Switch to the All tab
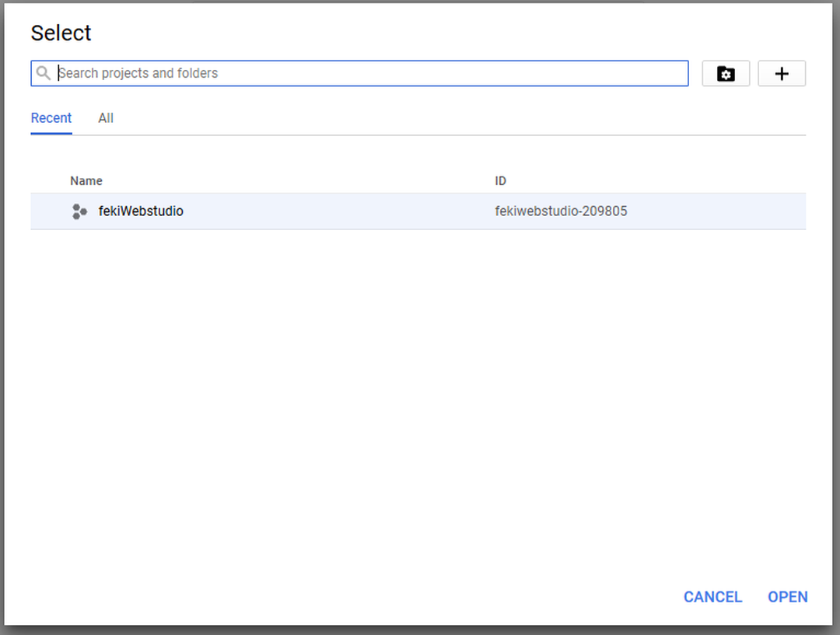Screen dimensions: 840x635 [x=106, y=118]
